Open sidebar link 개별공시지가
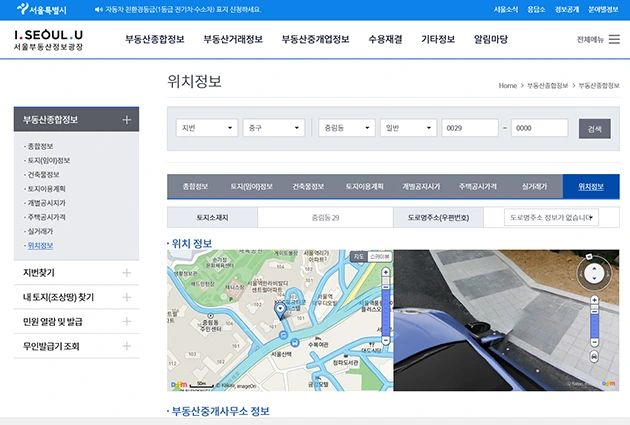This screenshot has width=630, height=425. (46, 203)
